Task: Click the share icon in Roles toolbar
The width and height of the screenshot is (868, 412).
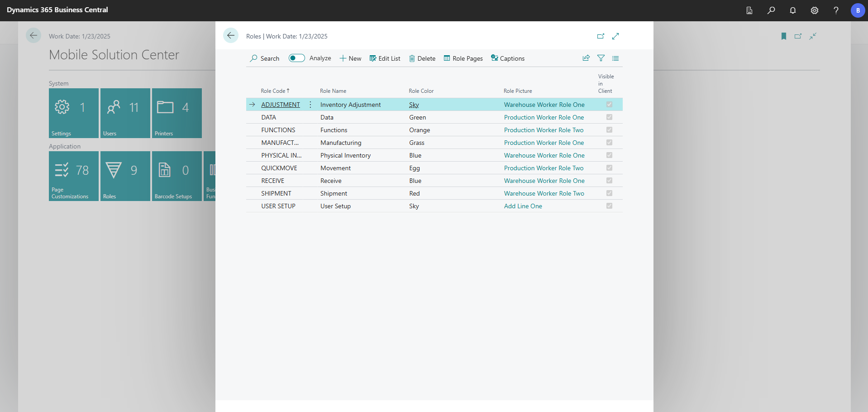Action: [586, 58]
